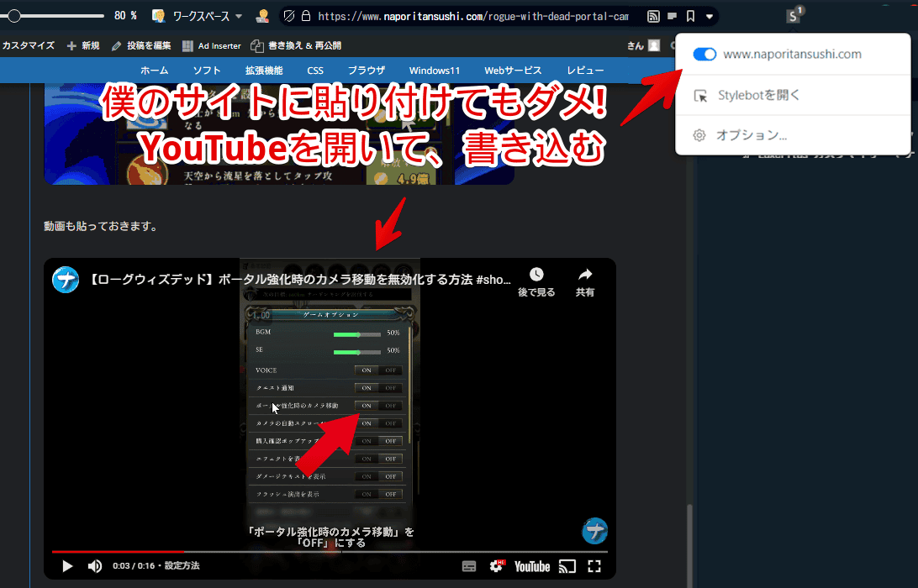Click the YouTube channel avatar in video header
This screenshot has width=918, height=588.
[66, 280]
